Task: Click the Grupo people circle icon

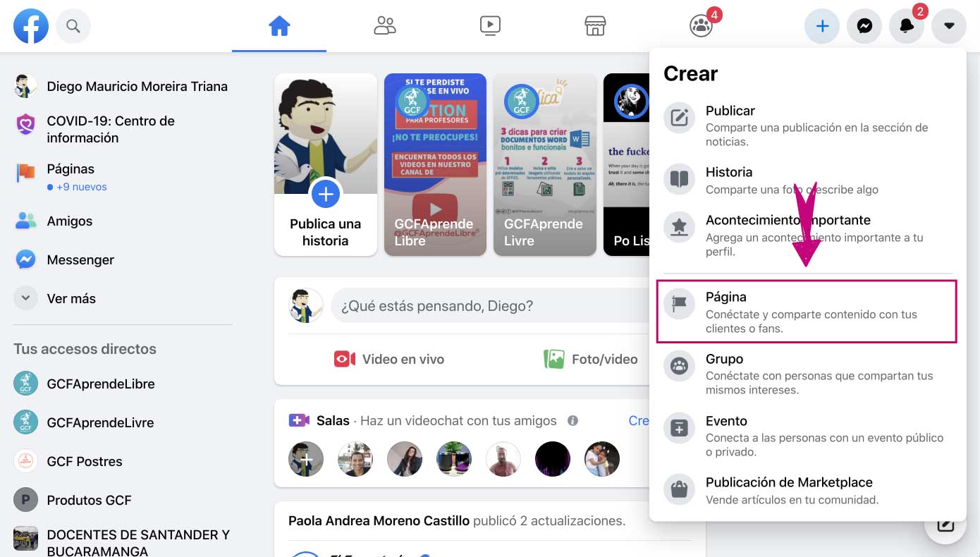Action: [680, 366]
